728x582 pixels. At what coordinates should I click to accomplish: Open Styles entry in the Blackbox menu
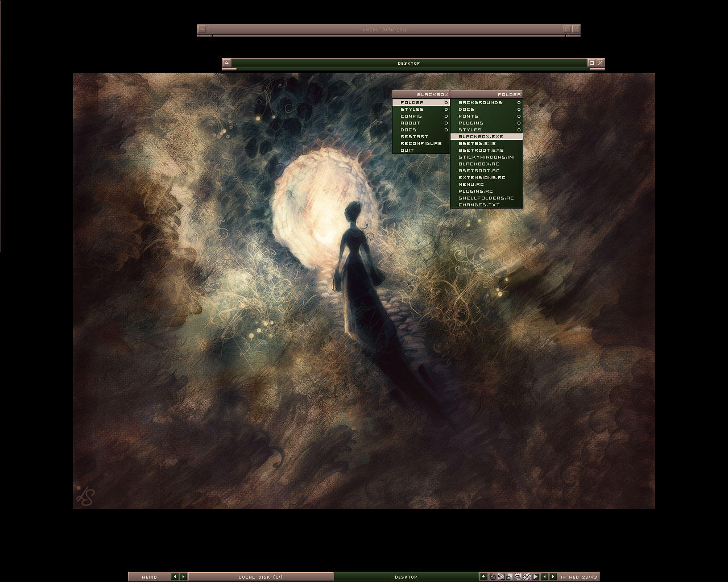pyautogui.click(x=421, y=109)
